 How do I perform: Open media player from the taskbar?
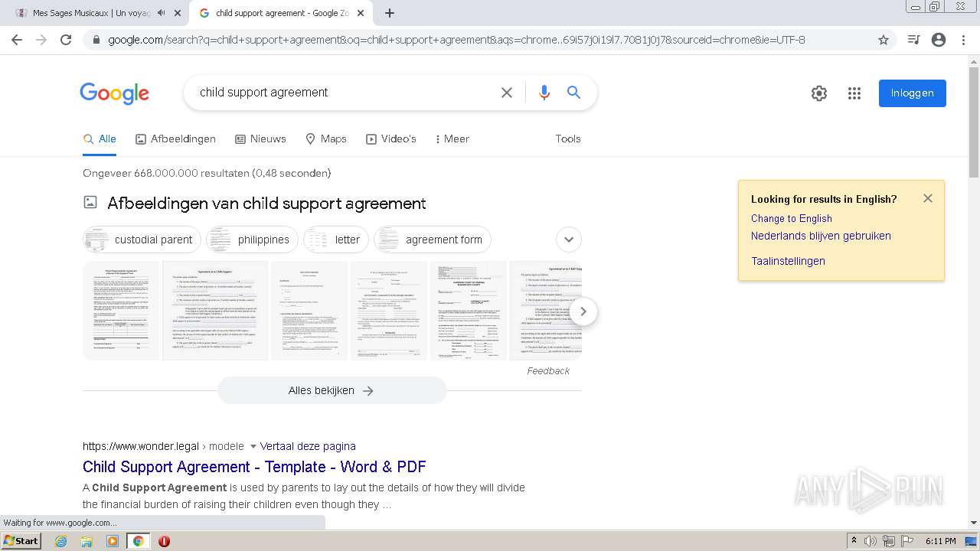point(113,541)
